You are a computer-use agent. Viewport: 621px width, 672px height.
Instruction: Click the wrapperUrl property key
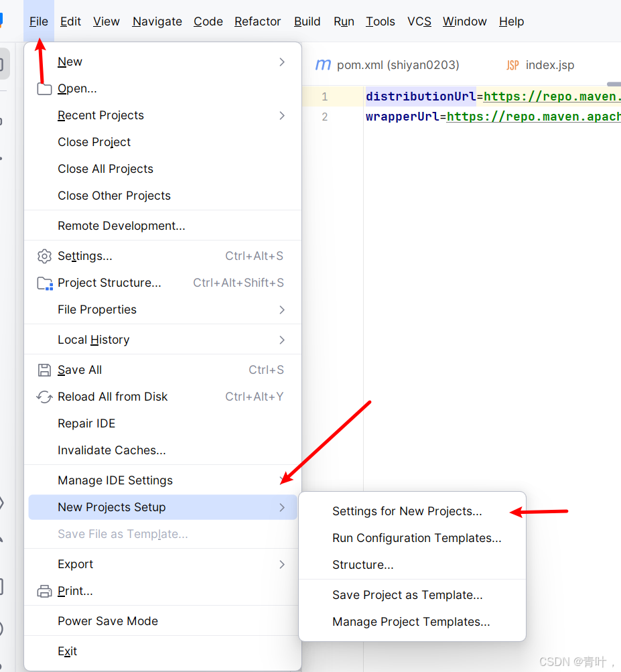(403, 117)
